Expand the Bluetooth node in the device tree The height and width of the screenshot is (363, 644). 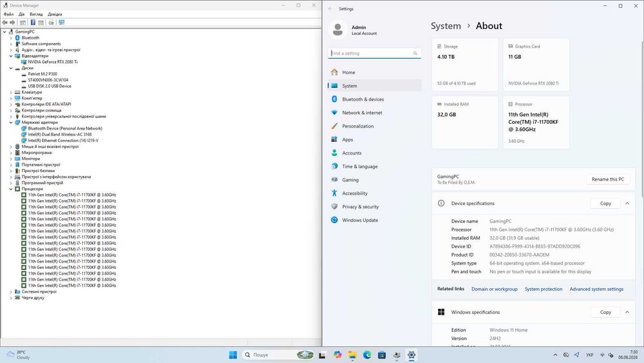[11, 38]
